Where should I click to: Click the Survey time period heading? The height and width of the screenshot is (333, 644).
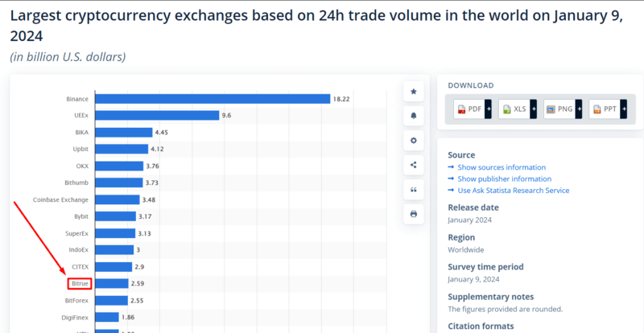(486, 267)
